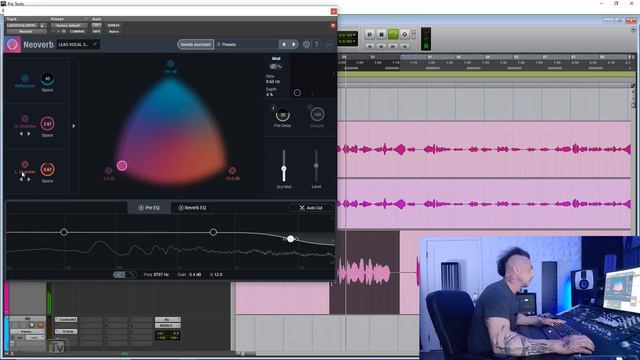The image size is (640, 360).
Task: Click the Auto Cut button
Action: (311, 208)
